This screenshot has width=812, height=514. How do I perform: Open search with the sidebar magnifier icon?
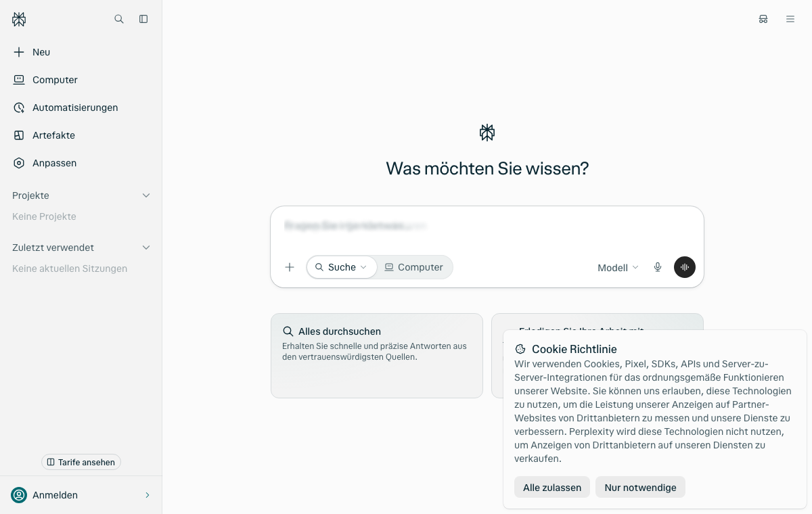pyautogui.click(x=119, y=19)
